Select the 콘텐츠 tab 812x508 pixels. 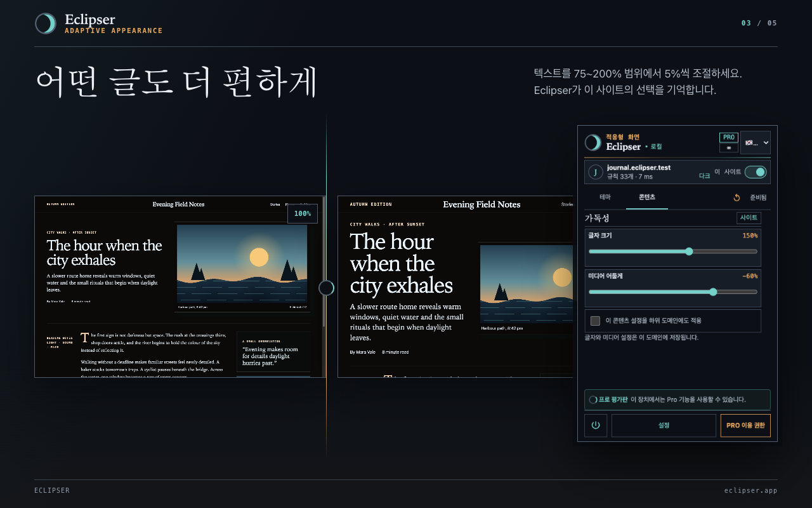(647, 197)
